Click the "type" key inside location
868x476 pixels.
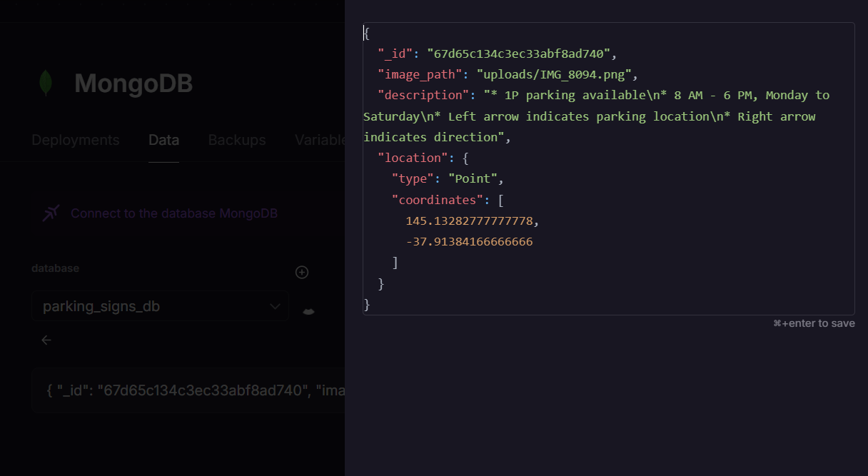[x=413, y=178]
